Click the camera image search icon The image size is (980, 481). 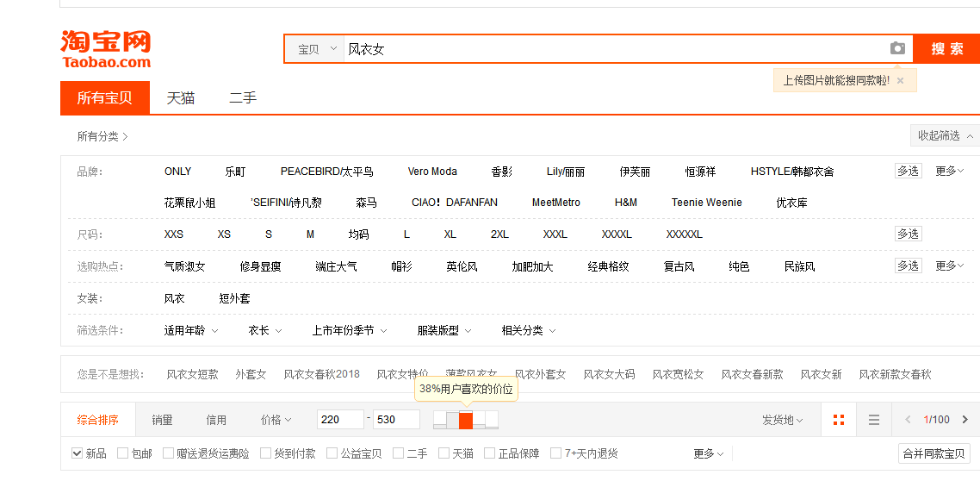coord(897,48)
